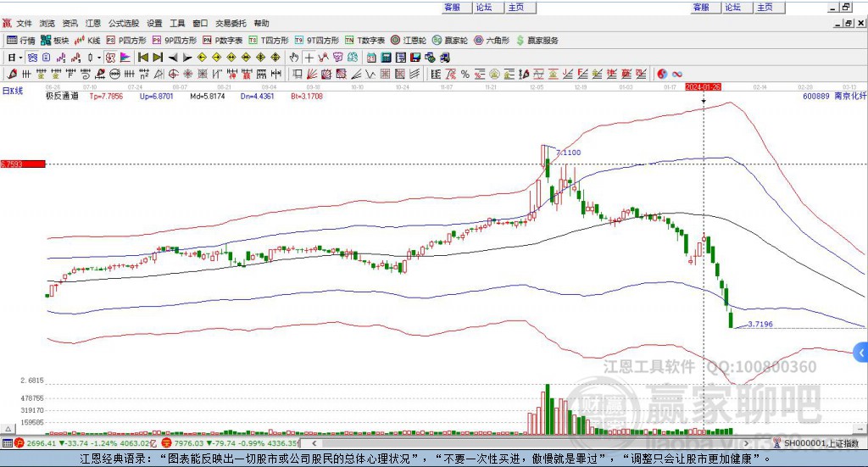
Task: Click the red floppy save icon
Action: [x=415, y=58]
